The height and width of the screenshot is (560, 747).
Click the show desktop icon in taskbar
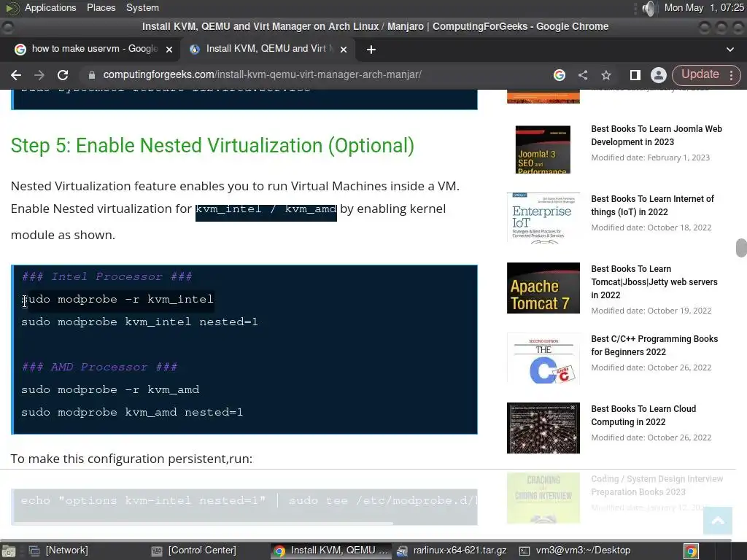click(x=9, y=551)
